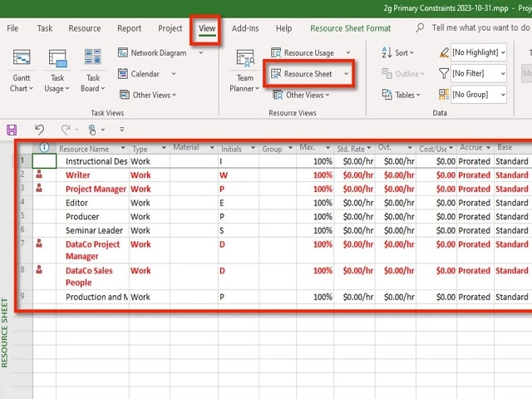Image resolution: width=532 pixels, height=399 pixels.
Task: Open the File menu
Action: point(13,28)
